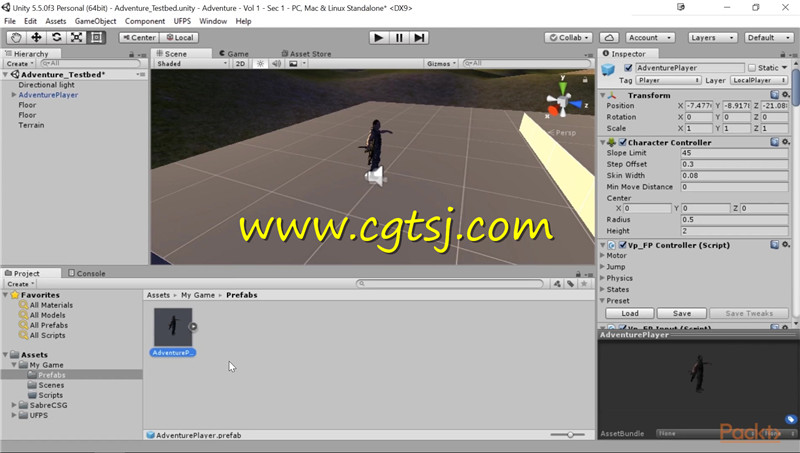Screen dimensions: 800x453
Task: Click the Project icon size slider
Action: click(x=569, y=435)
